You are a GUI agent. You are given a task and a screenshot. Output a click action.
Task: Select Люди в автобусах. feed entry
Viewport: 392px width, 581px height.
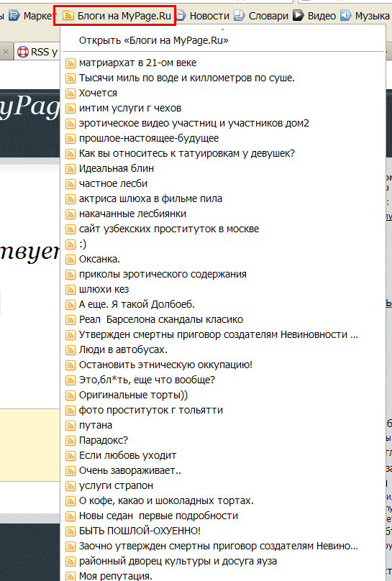point(222,349)
